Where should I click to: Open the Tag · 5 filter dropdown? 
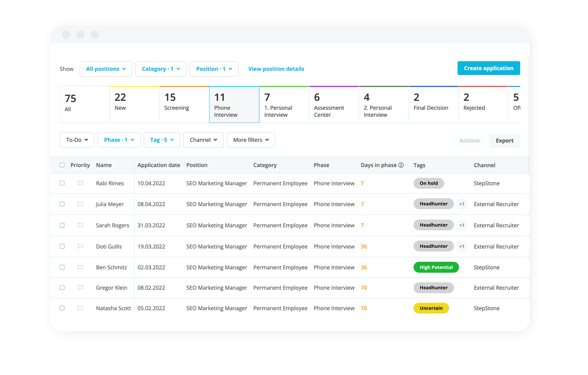(162, 140)
